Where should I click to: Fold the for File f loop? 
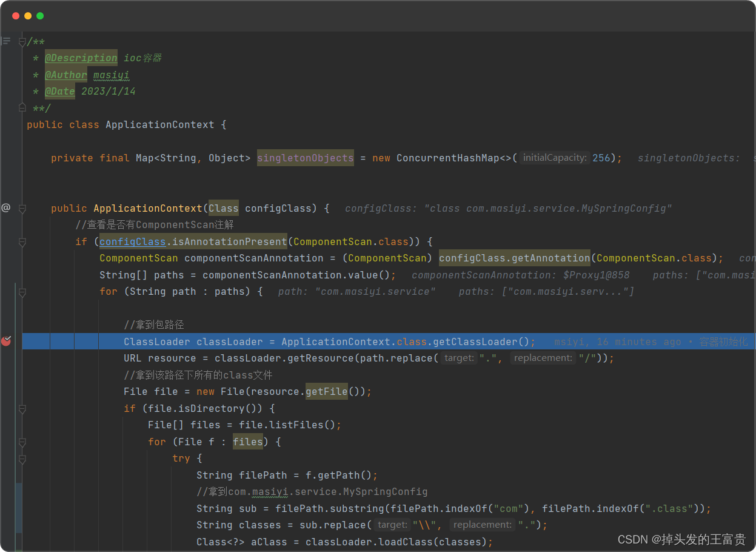click(22, 442)
